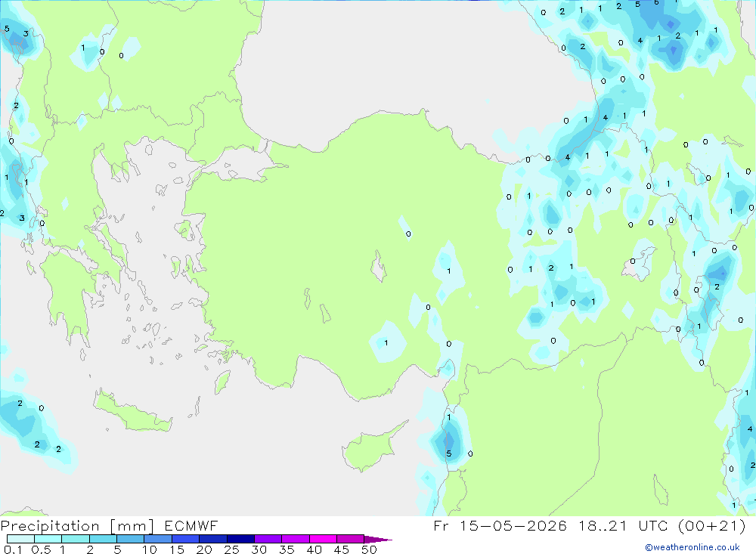Click the legend value label '25'
The width and height of the screenshot is (756, 554).
231,549
